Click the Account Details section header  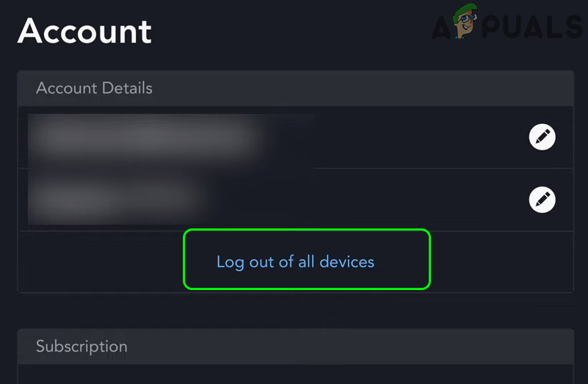tap(94, 88)
